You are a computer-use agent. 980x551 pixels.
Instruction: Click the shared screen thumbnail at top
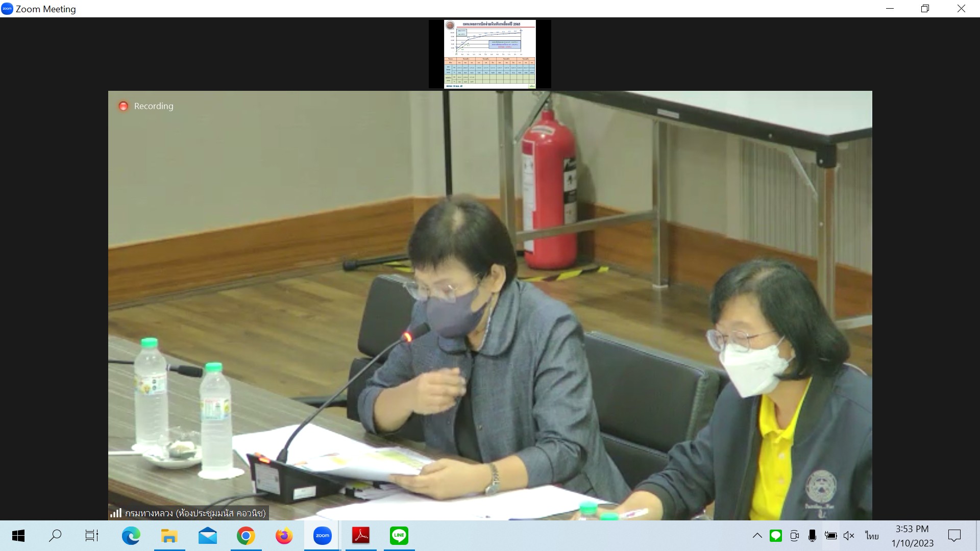tap(489, 54)
